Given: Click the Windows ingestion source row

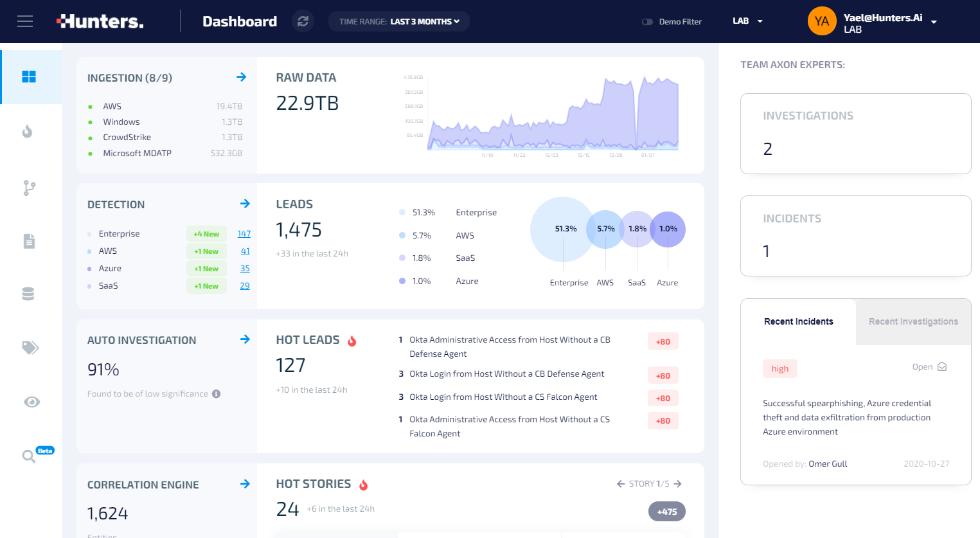Looking at the screenshot, I should (x=165, y=121).
